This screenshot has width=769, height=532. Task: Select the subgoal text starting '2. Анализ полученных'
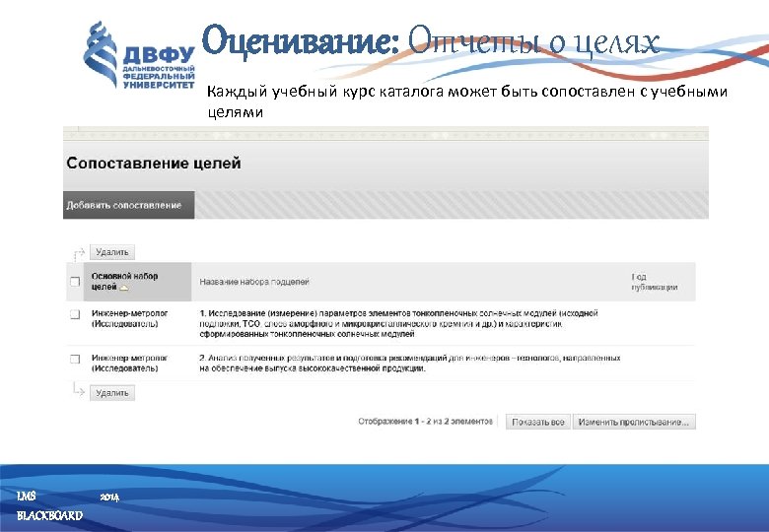pos(409,363)
